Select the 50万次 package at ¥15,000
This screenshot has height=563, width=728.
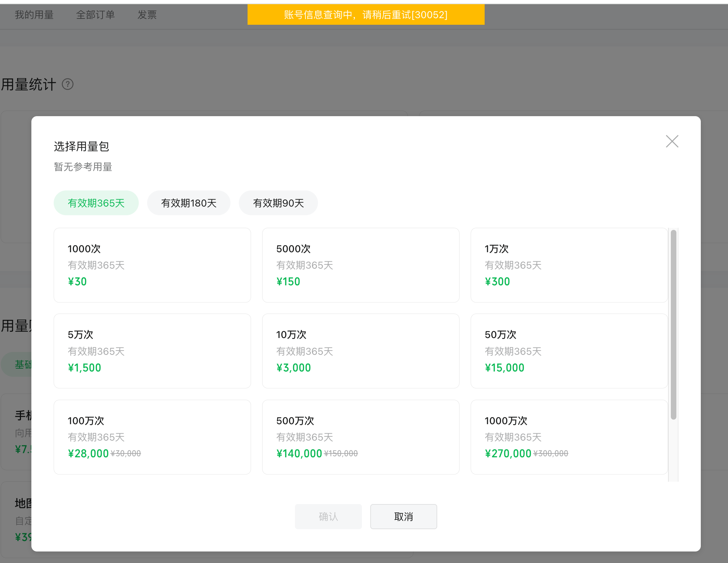pos(569,351)
